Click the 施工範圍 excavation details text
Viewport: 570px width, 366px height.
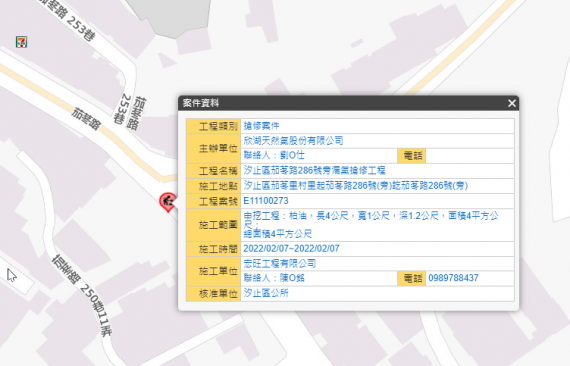[371, 225]
